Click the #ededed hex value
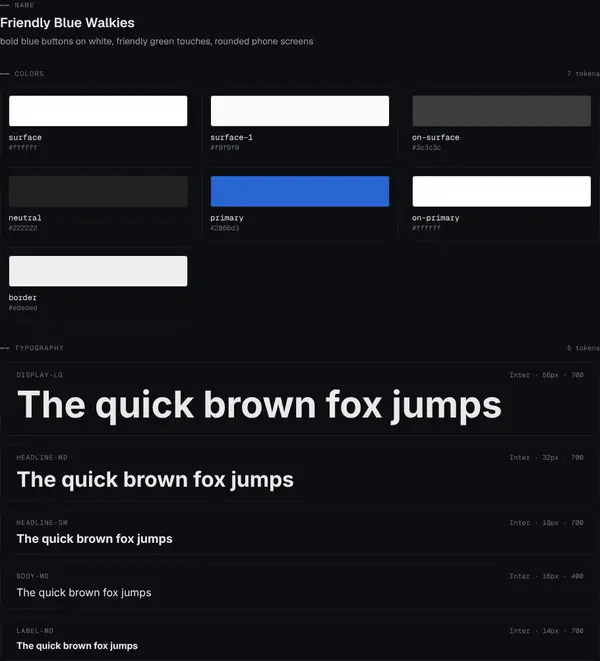The height and width of the screenshot is (661, 600). tap(23, 308)
